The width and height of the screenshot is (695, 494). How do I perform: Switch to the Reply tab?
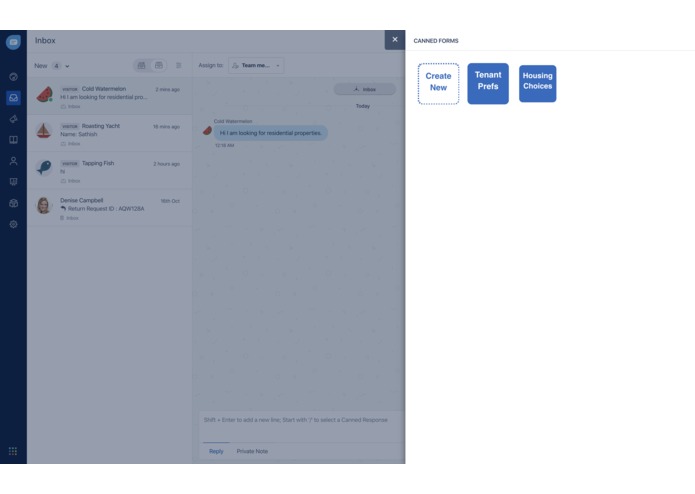216,451
